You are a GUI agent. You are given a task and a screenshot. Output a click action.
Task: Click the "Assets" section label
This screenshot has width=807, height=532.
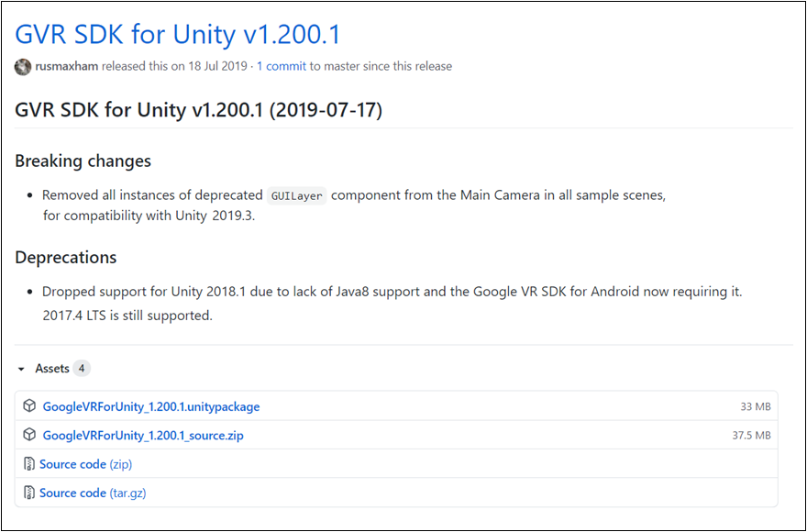click(x=52, y=368)
